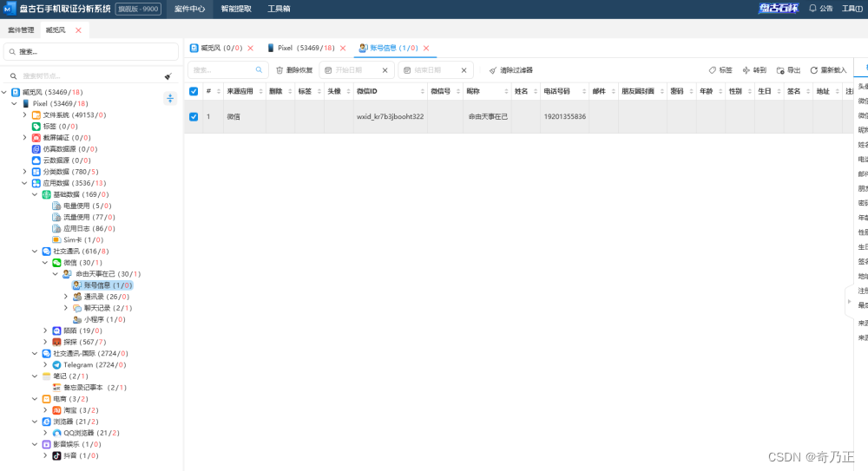The width and height of the screenshot is (868, 471).
Task: Toggle the select-all checkbox in table header
Action: [194, 91]
